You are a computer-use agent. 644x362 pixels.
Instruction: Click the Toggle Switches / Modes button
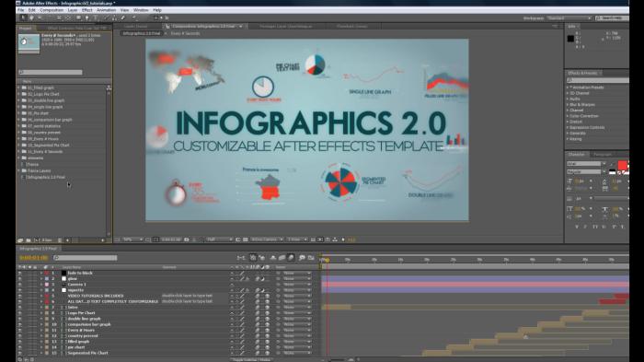251,359
